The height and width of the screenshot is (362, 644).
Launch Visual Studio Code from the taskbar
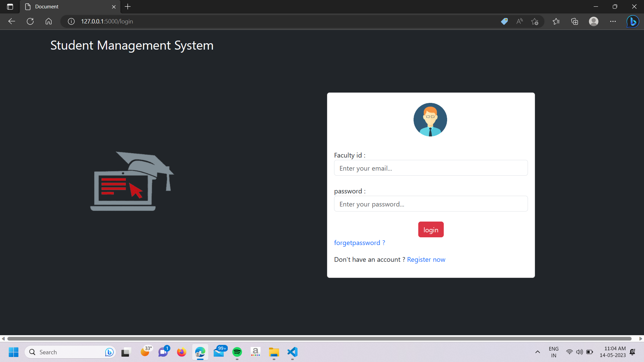pos(291,352)
